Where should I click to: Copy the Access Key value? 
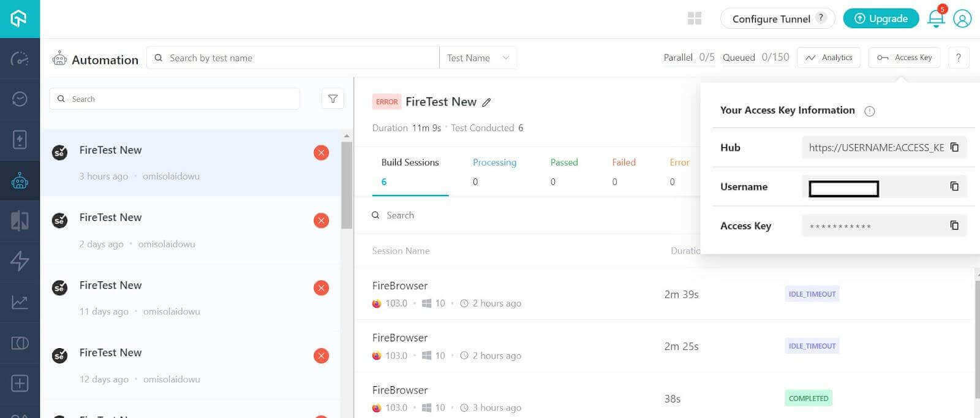[x=954, y=226]
